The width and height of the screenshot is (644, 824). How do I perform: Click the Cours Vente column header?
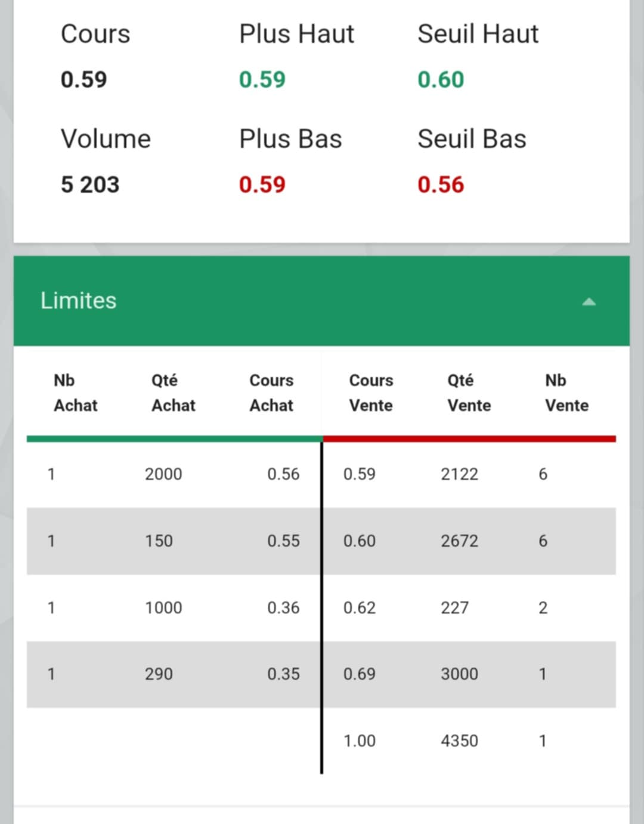(x=371, y=393)
